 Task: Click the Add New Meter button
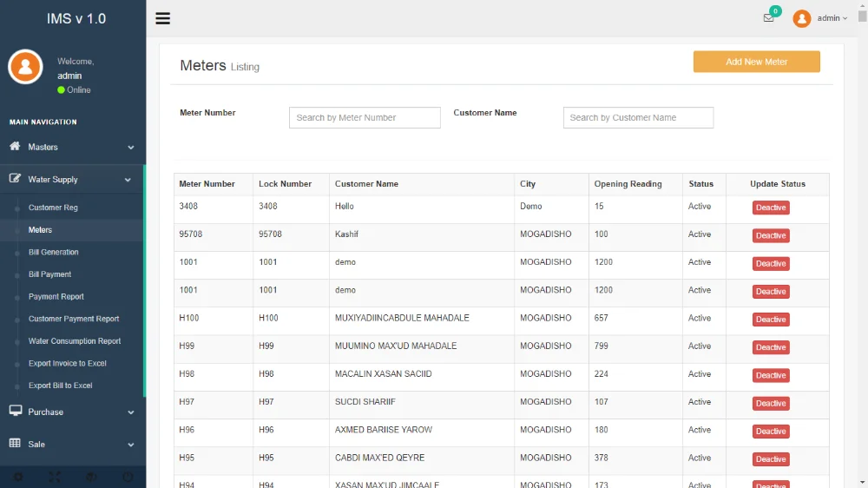pyautogui.click(x=756, y=62)
